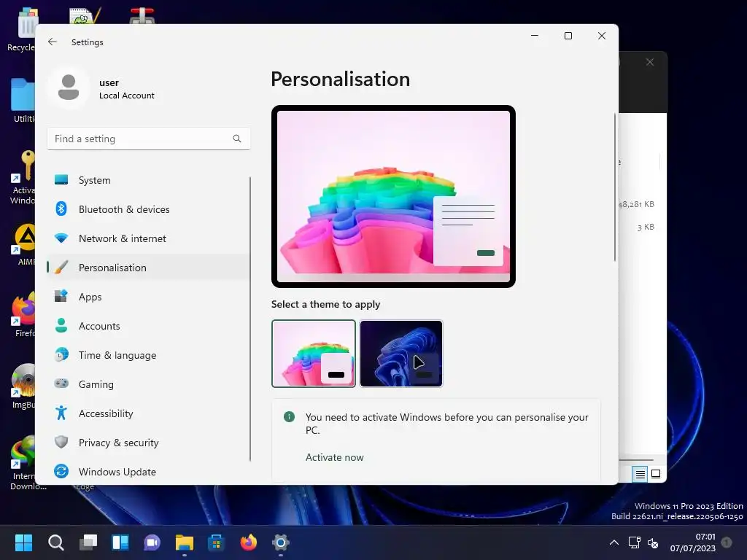The image size is (747, 560).
Task: Open Accounts settings
Action: [148, 326]
